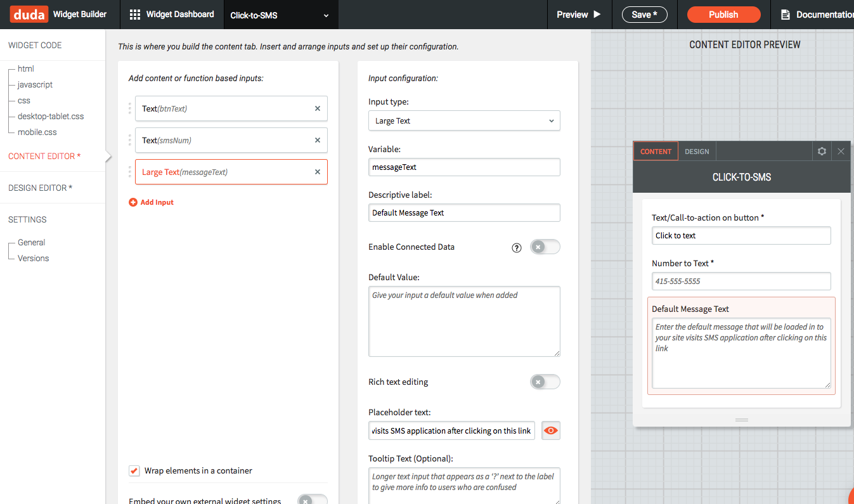Click the Number to Text field in preview
The height and width of the screenshot is (504, 854).
[741, 281]
